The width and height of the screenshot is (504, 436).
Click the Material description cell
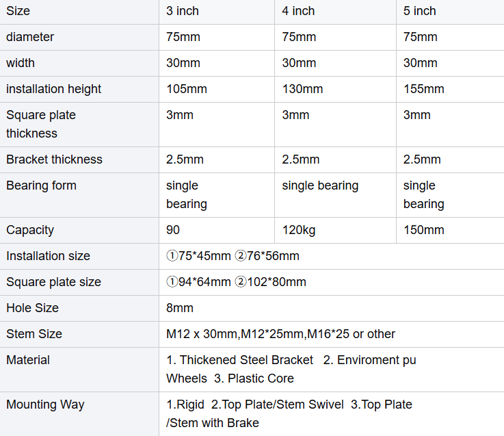click(x=332, y=370)
